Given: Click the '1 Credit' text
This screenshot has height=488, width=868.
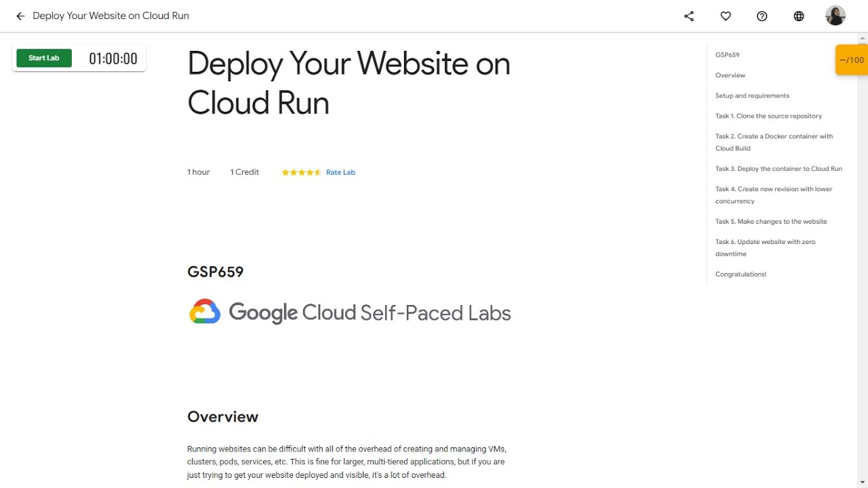Looking at the screenshot, I should (244, 172).
